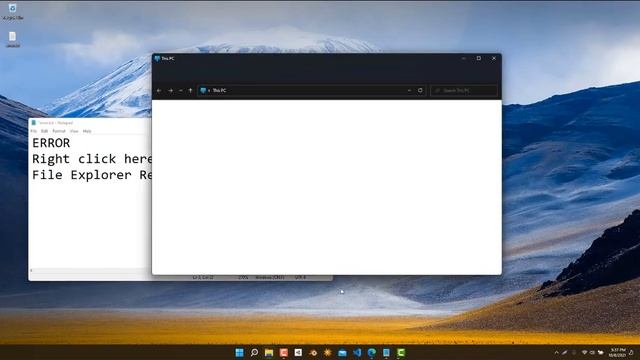Viewport: 640px width, 360px height.
Task: Open Notepad Help menu
Action: pos(87,131)
